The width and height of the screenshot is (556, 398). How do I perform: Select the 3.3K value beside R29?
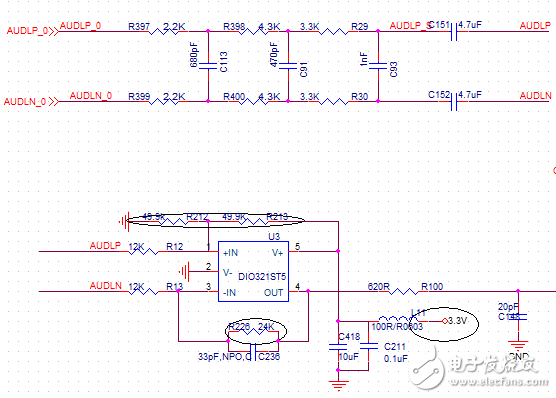[309, 26]
